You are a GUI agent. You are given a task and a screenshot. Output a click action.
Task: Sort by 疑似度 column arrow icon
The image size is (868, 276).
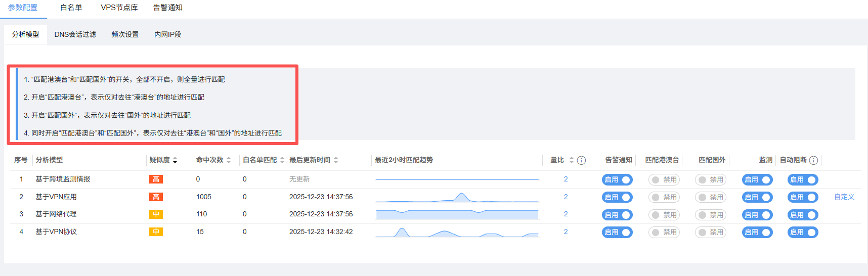coord(175,160)
